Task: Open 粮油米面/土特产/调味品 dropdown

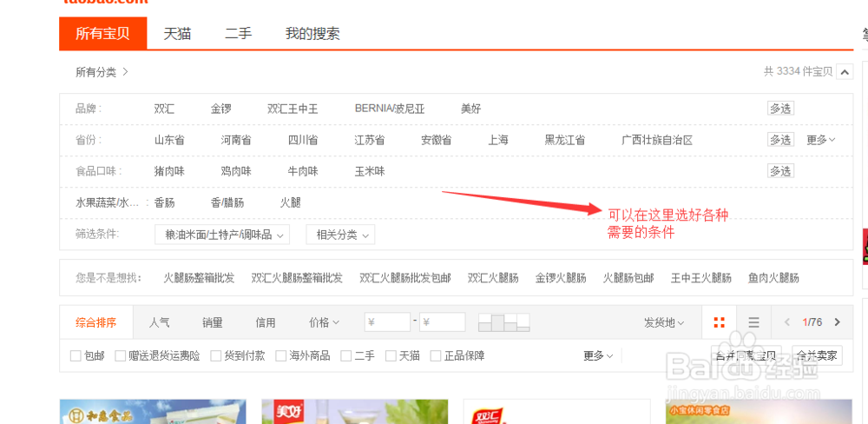Action: click(222, 235)
